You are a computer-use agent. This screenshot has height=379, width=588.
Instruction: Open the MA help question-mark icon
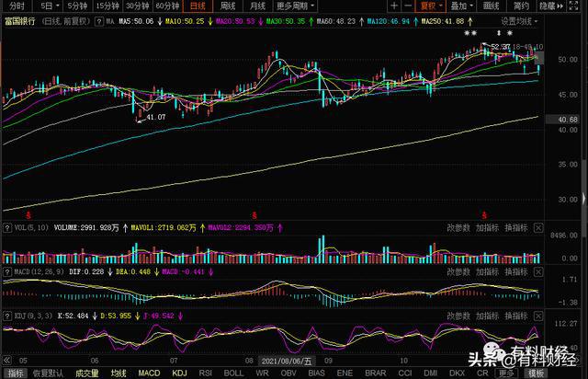pos(99,21)
